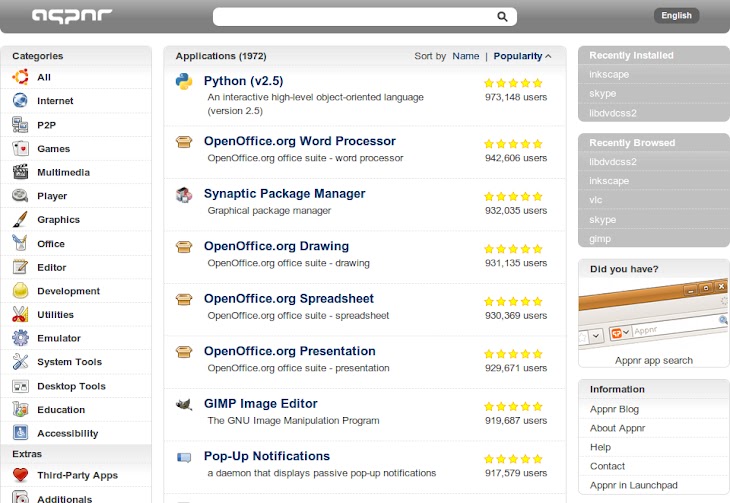Open the Appnr in Launchpad link
This screenshot has height=503, width=730.
634,485
